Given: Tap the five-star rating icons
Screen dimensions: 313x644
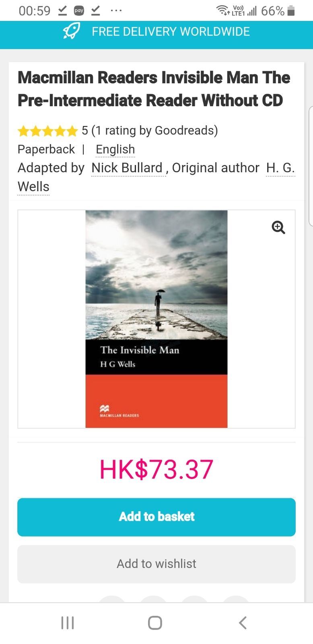Looking at the screenshot, I should (x=47, y=131).
